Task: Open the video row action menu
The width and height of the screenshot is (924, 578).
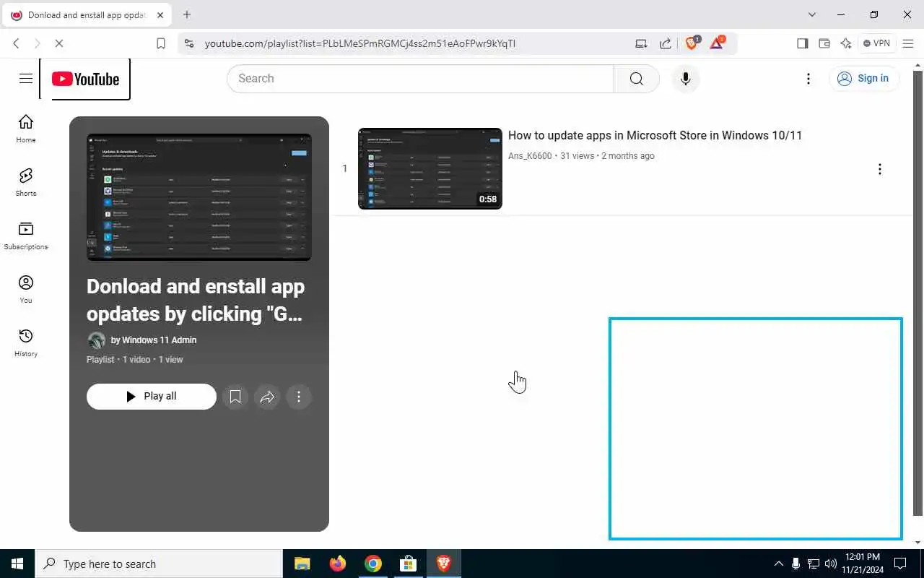Action: [x=879, y=169]
